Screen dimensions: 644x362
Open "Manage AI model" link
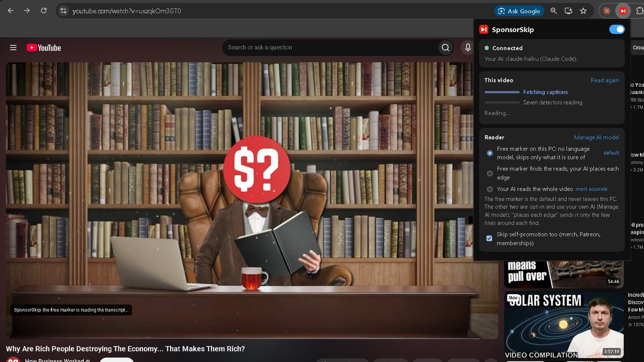click(x=597, y=137)
